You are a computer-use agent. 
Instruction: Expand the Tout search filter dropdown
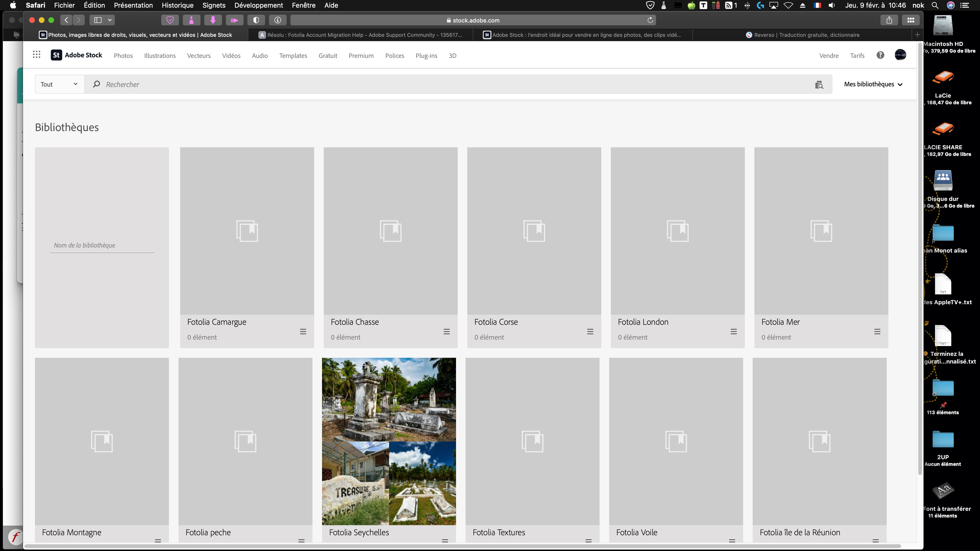click(x=59, y=84)
